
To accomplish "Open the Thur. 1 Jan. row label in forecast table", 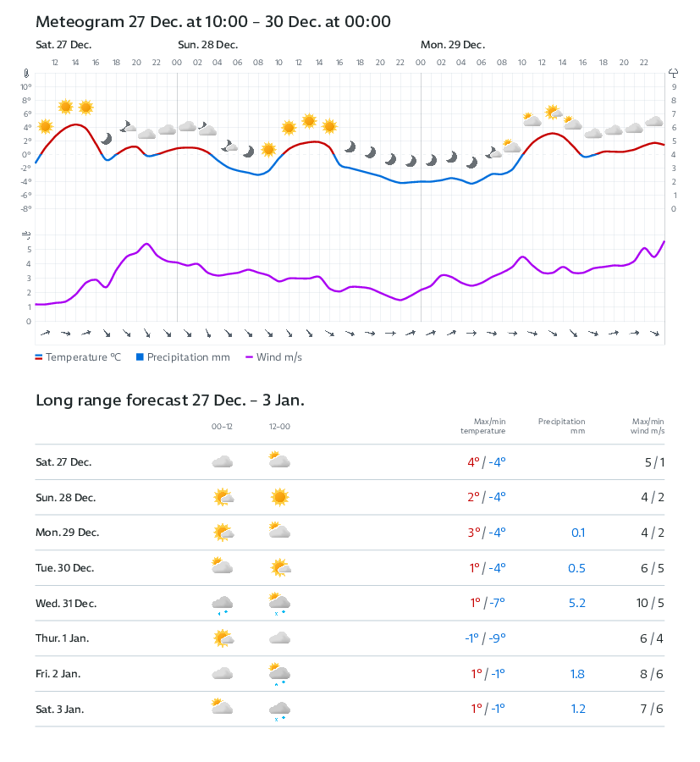I will pos(64,638).
